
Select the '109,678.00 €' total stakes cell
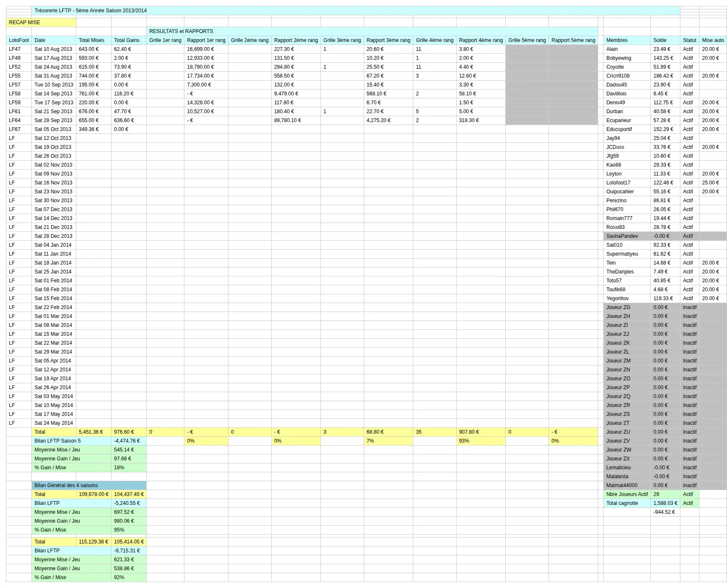[94, 494]
